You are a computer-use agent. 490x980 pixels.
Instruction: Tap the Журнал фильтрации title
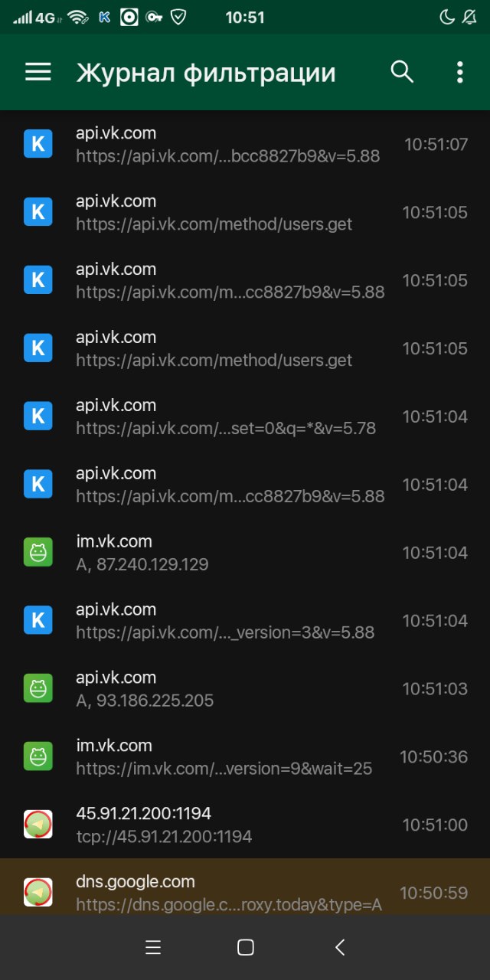click(206, 73)
